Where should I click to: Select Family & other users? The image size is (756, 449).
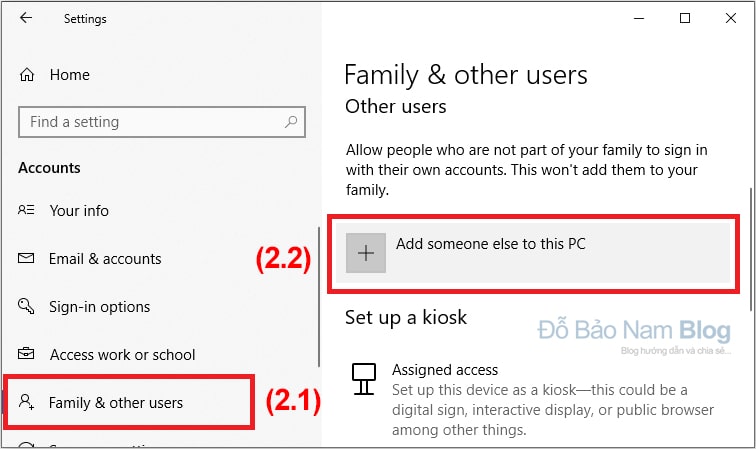(116, 403)
